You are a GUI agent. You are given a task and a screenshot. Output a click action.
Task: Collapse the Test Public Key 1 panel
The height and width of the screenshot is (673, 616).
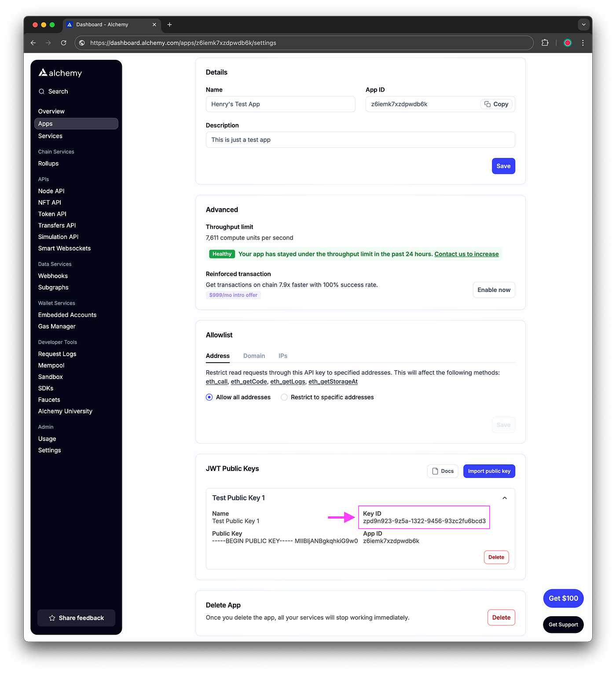click(505, 498)
